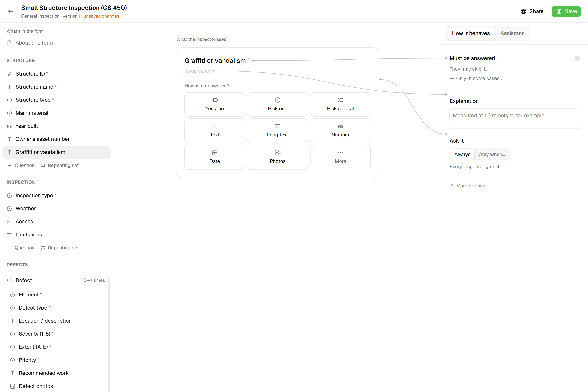Click the number icon beside Year built
588x392 pixels.
pyautogui.click(x=10, y=126)
